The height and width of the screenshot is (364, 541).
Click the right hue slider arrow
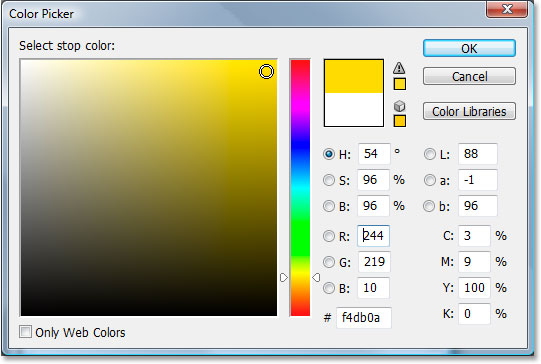pyautogui.click(x=316, y=277)
